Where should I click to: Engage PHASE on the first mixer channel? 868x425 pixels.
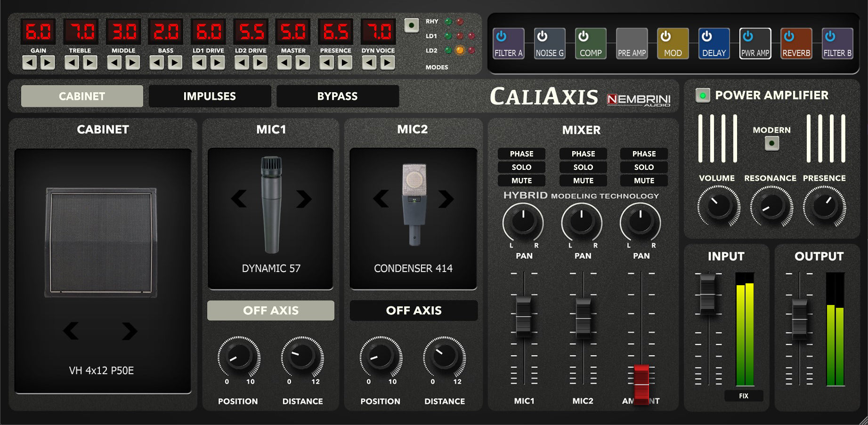click(521, 154)
